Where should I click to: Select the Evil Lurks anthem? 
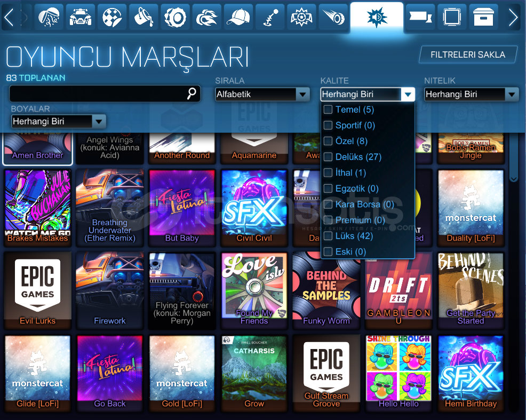(37, 290)
